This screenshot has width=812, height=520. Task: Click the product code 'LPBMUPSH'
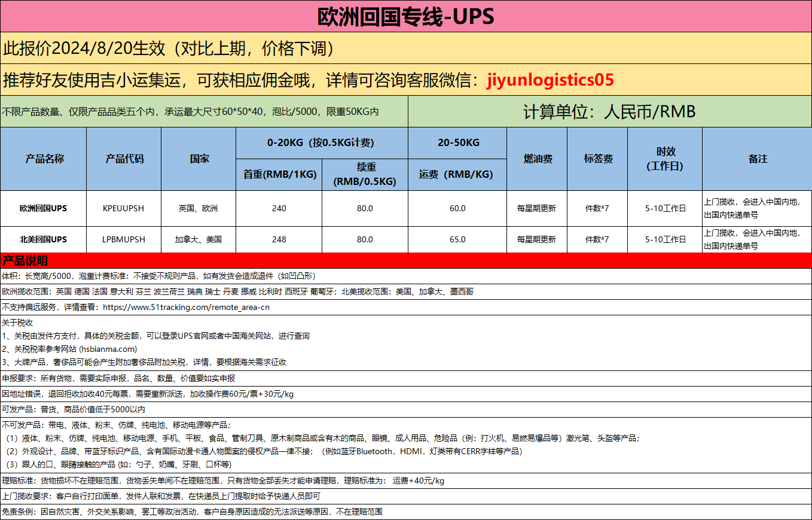click(x=124, y=239)
